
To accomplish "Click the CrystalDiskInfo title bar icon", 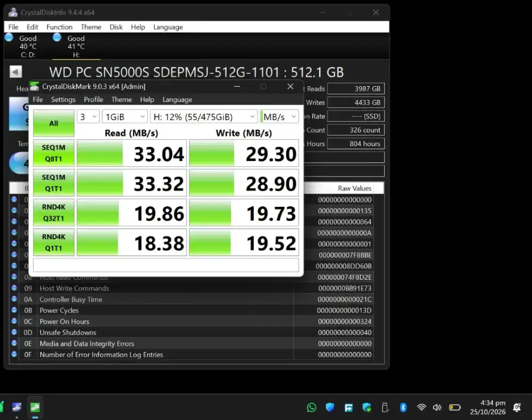I will tap(13, 13).
